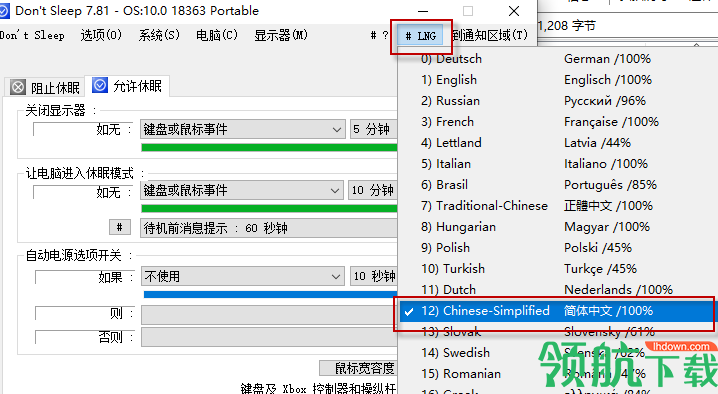Open the 系统(S) menu
Image resolution: width=718 pixels, height=394 pixels.
pos(159,35)
